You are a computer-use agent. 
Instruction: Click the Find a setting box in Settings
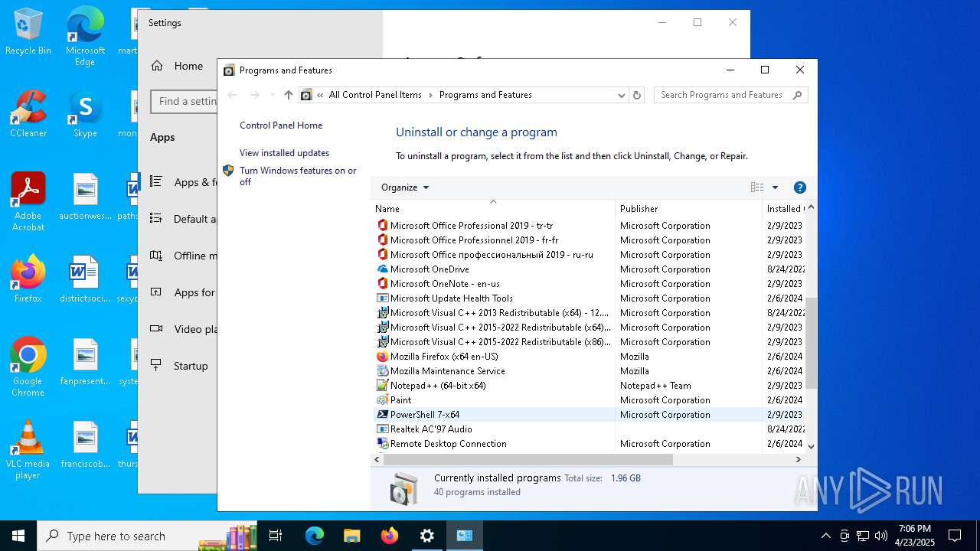pos(185,101)
